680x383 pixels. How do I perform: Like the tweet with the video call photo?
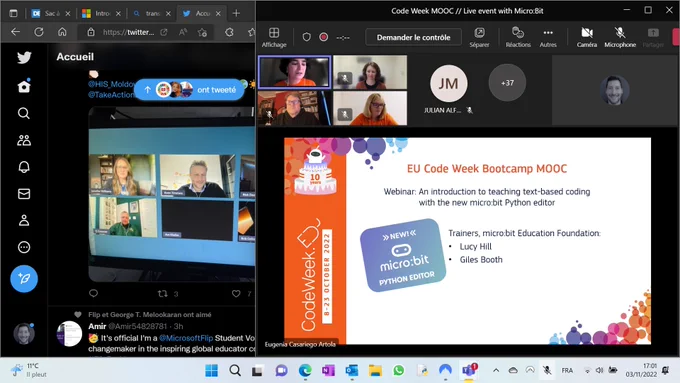click(236, 294)
